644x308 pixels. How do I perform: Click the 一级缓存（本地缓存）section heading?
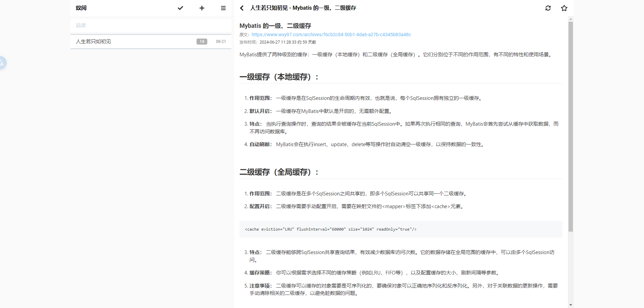(x=279, y=77)
